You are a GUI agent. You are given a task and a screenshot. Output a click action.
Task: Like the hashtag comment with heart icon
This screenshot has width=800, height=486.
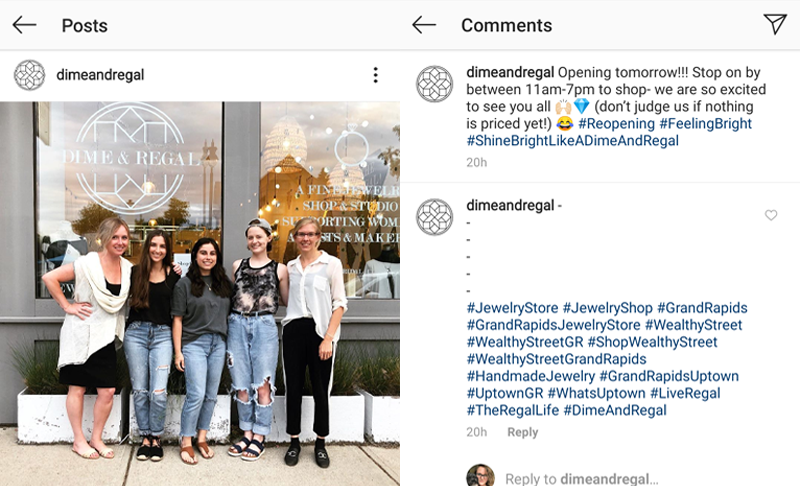click(x=771, y=215)
